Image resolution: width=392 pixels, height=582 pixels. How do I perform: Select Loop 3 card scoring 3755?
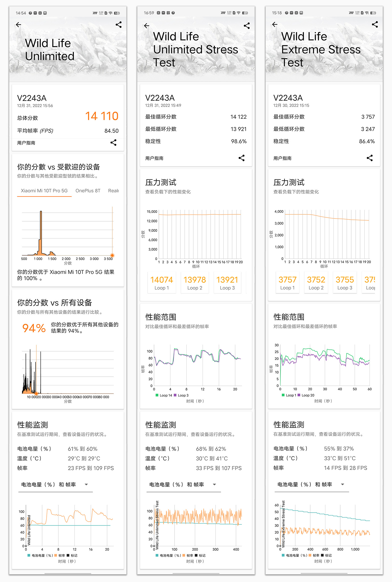(x=345, y=283)
